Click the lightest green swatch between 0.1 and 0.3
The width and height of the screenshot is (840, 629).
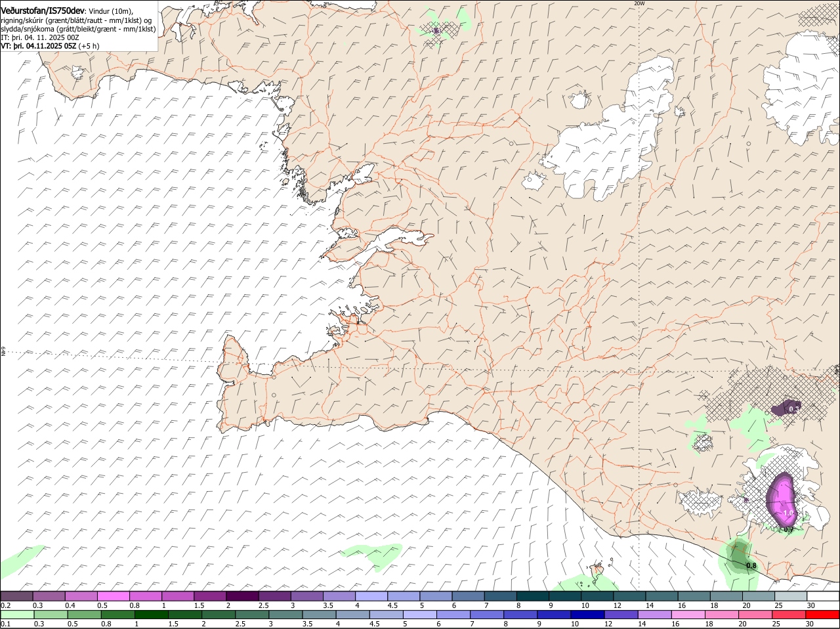[x=17, y=615]
